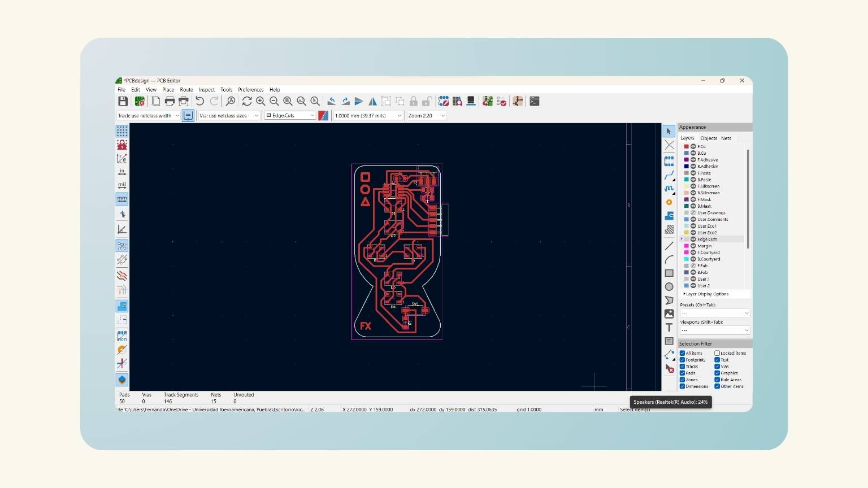Switch to the Objects tab
868x488 pixels.
709,138
